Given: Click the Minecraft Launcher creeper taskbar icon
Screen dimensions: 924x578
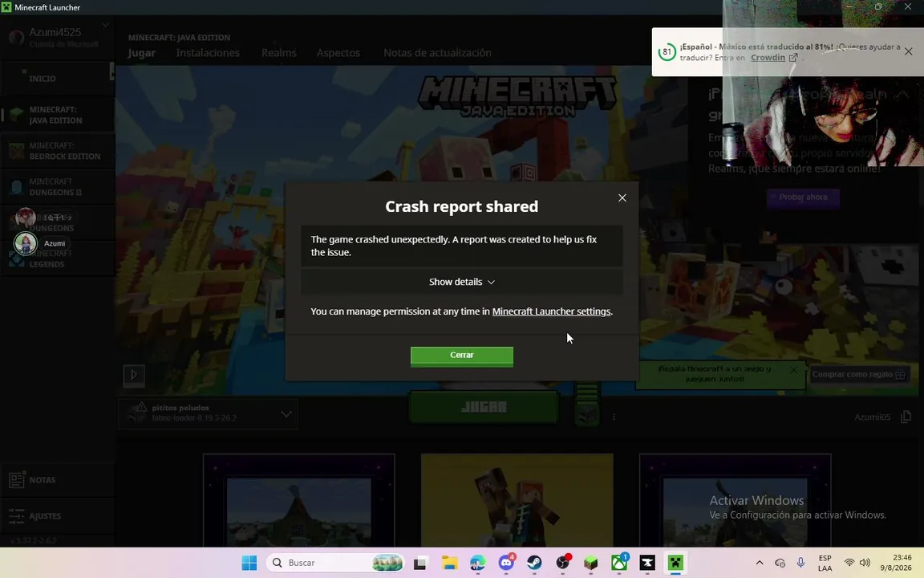Looking at the screenshot, I should click(x=676, y=564).
